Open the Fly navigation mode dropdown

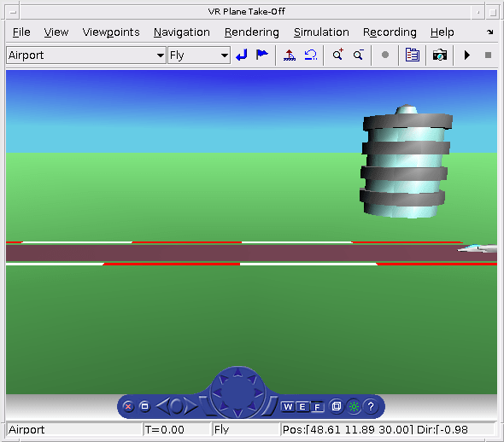tap(225, 55)
